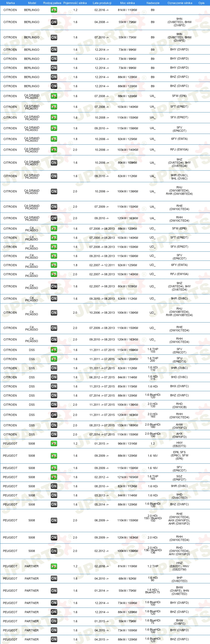Select petrol icon for C4 Grand Picasso 5FW (EP6)

(x=54, y=96)
